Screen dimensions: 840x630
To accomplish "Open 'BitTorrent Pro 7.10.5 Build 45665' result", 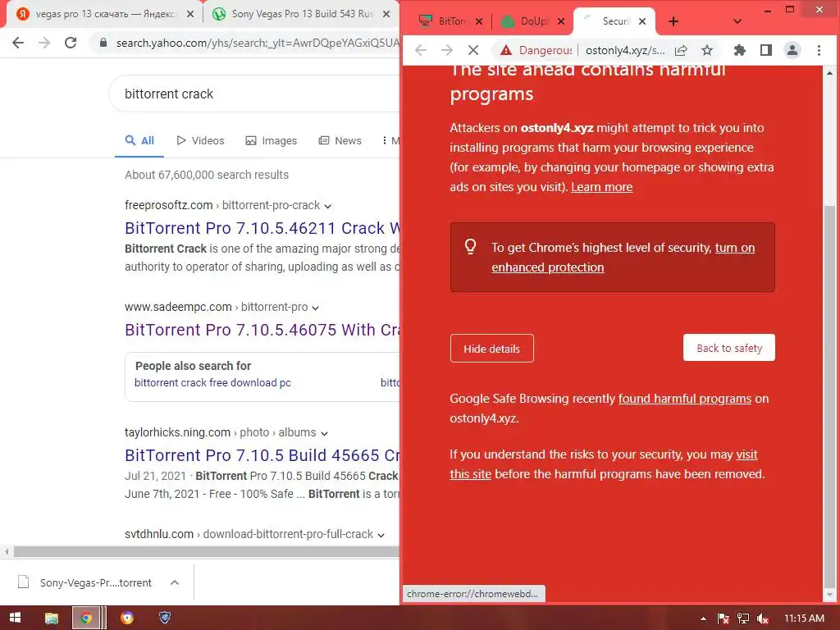I will pyautogui.click(x=262, y=455).
